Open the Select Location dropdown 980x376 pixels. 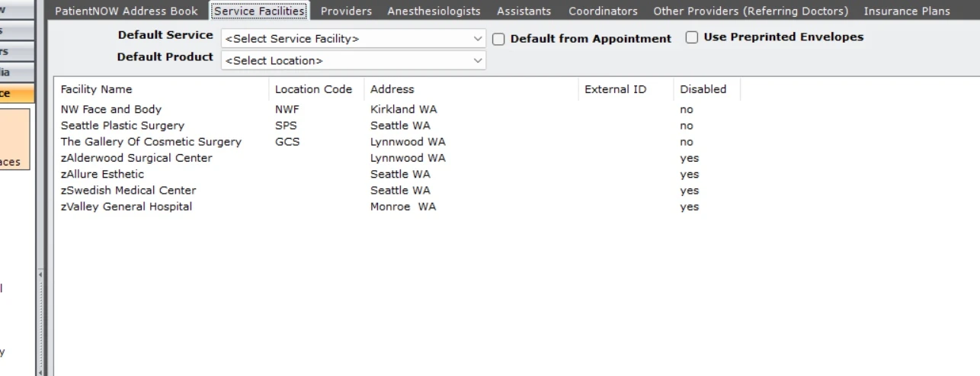click(354, 60)
